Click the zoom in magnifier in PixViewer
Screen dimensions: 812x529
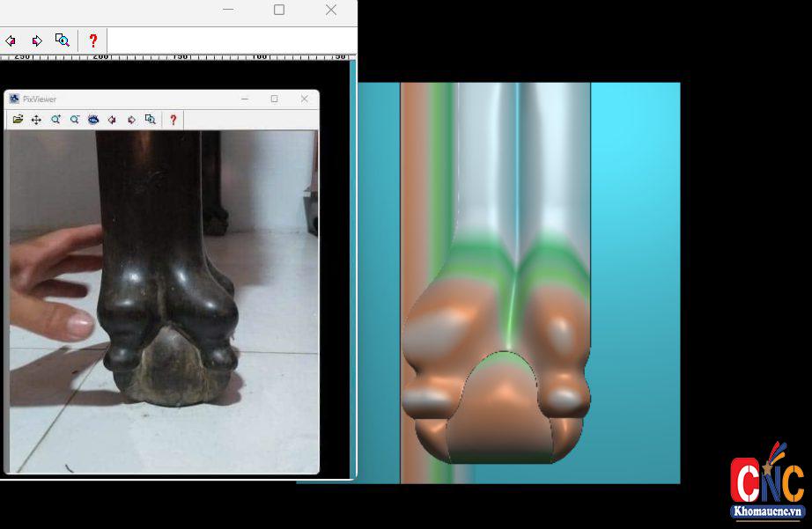coord(55,120)
